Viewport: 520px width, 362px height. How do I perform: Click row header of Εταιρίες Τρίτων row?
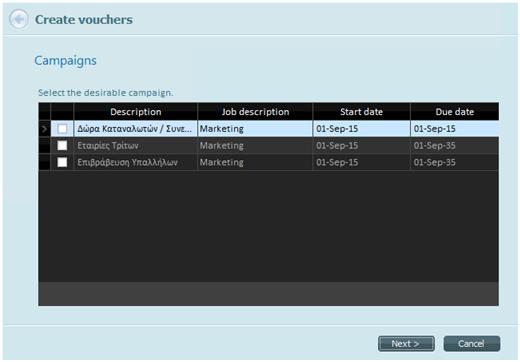pyautogui.click(x=44, y=145)
